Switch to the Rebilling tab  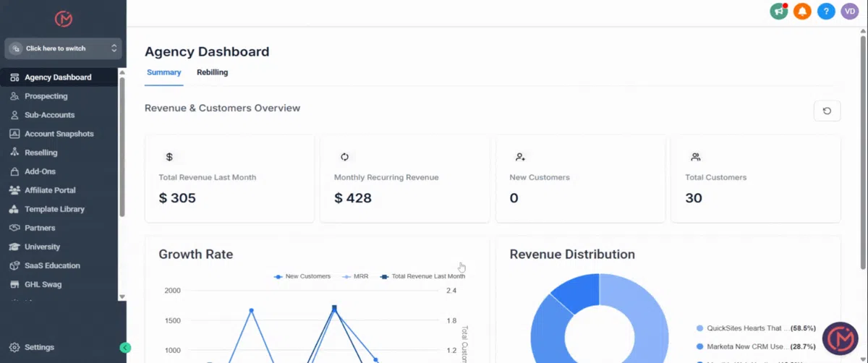click(x=212, y=72)
